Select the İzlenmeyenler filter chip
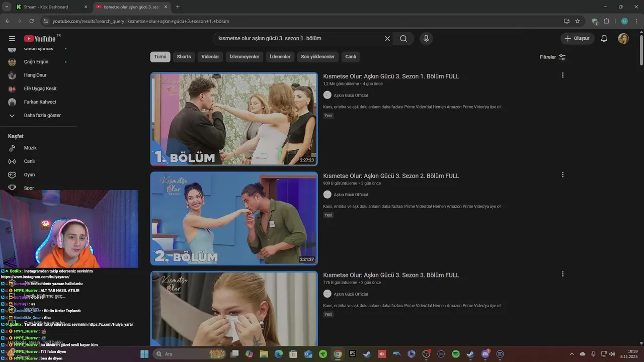This screenshot has width=644, height=362. (245, 57)
